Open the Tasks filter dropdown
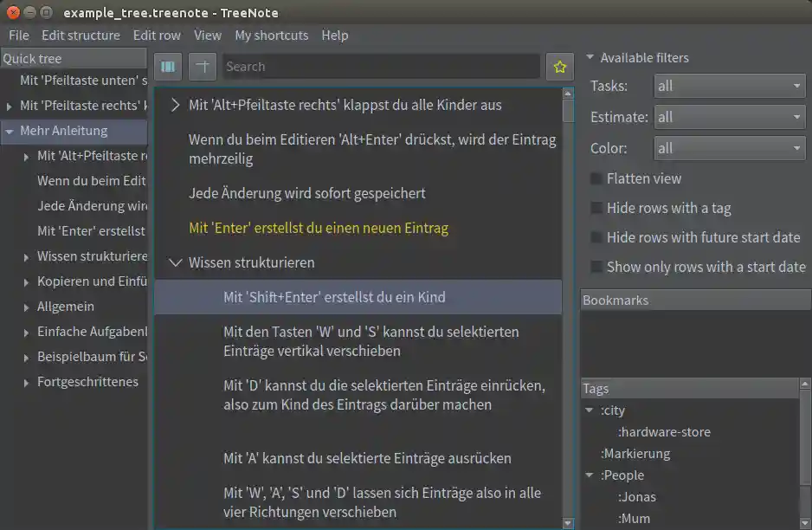Image resolution: width=812 pixels, height=530 pixels. click(727, 86)
